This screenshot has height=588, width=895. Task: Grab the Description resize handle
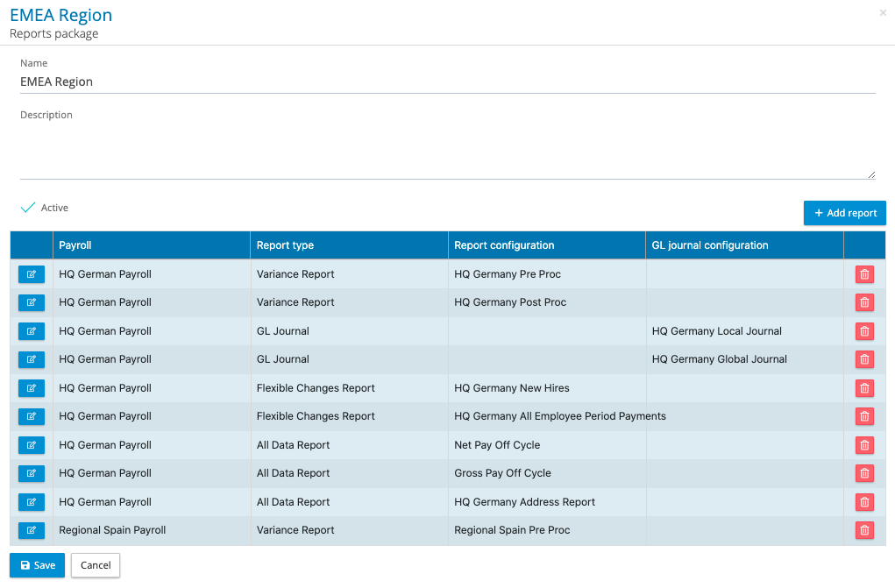(871, 175)
